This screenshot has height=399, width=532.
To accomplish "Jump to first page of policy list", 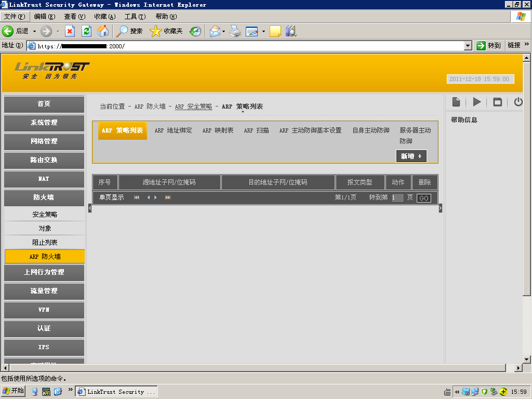I will [137, 197].
